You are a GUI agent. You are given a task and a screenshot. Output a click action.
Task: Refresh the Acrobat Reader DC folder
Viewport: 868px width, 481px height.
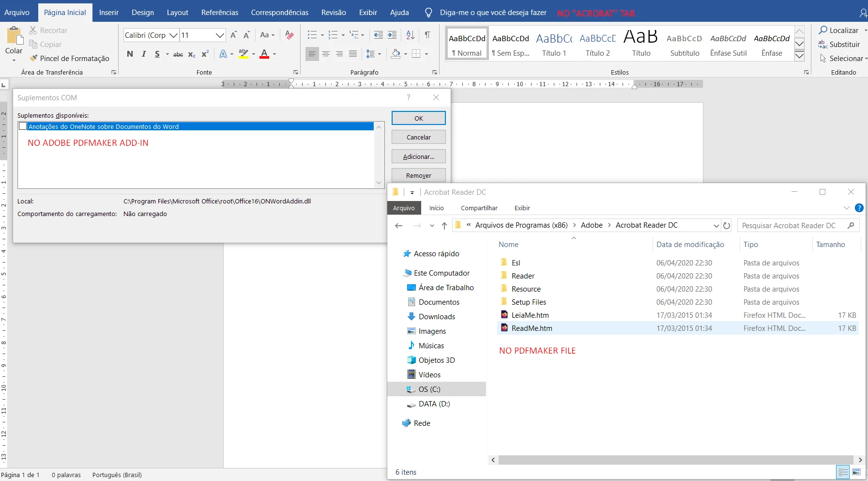tap(727, 226)
